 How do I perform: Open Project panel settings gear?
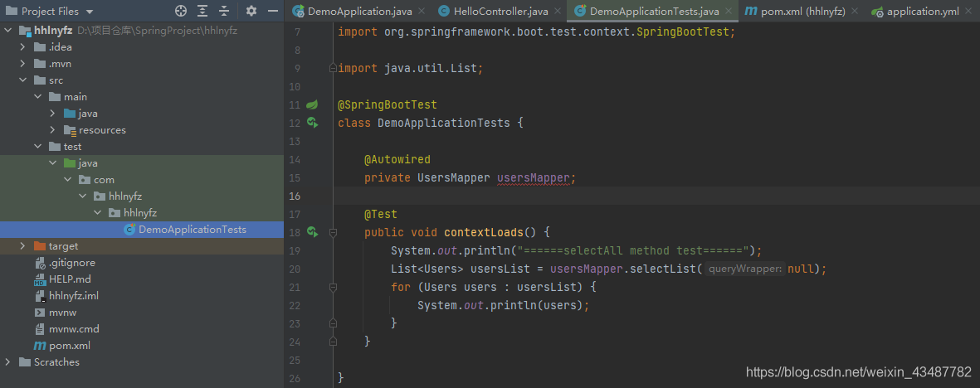(251, 12)
